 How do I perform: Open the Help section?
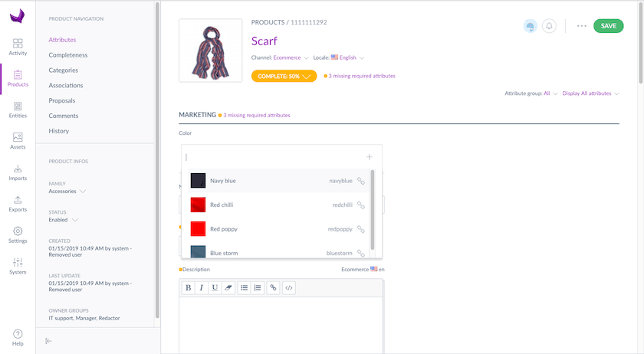pos(18,338)
